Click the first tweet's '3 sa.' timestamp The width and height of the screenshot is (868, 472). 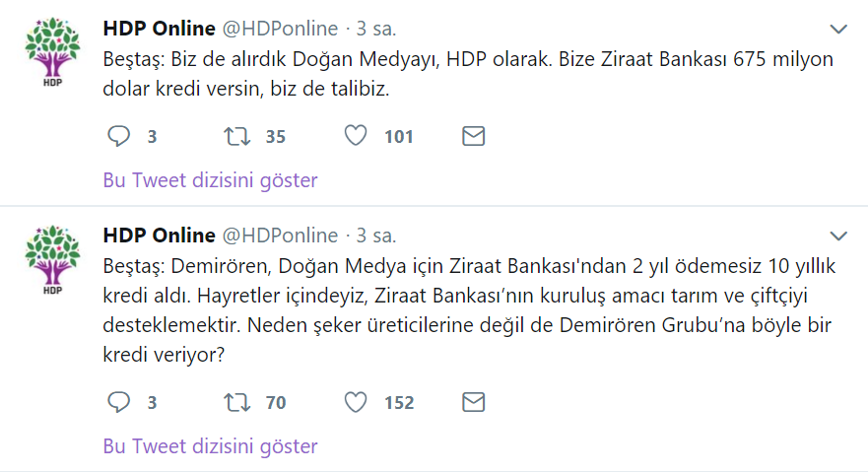click(376, 29)
